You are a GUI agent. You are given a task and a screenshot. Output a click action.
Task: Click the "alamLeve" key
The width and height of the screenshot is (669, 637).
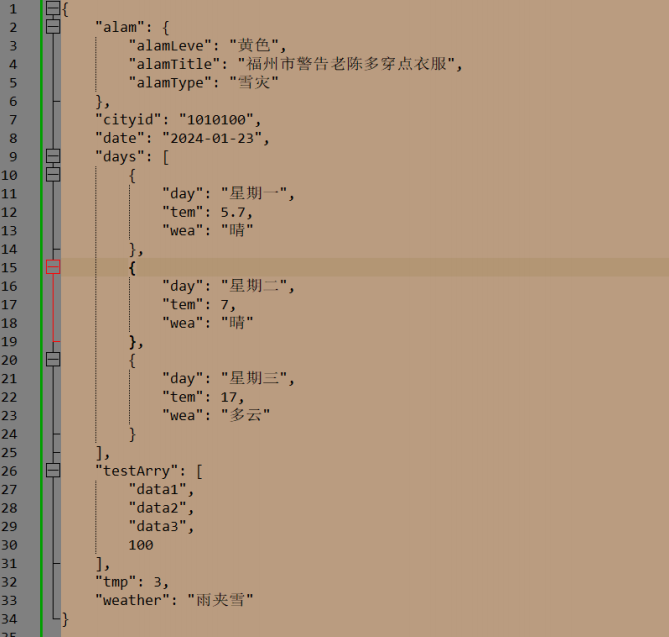point(170,46)
